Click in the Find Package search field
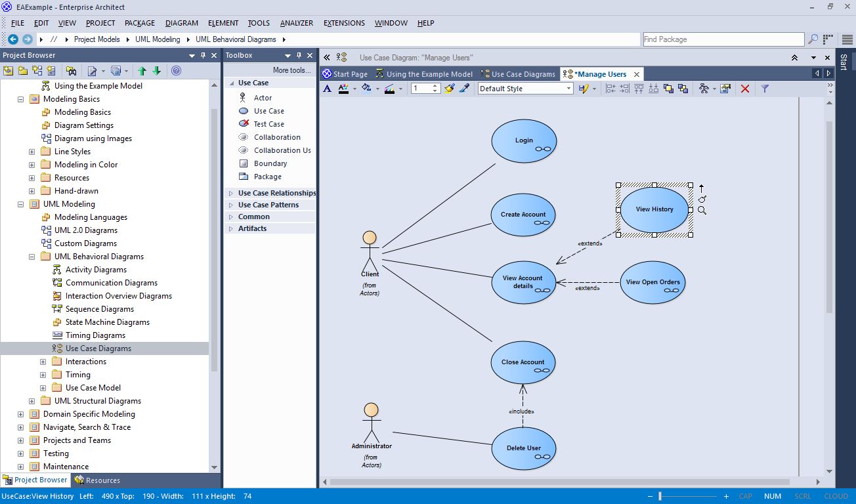856x504 pixels. [723, 39]
